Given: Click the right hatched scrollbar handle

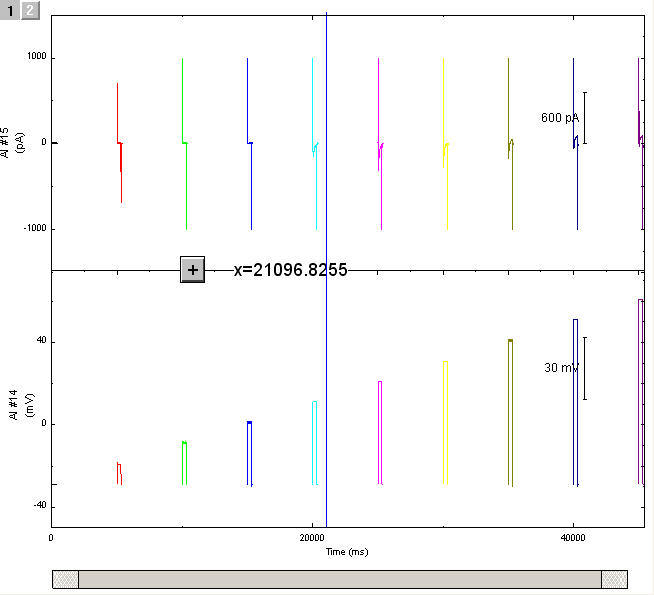Looking at the screenshot, I should click(614, 579).
